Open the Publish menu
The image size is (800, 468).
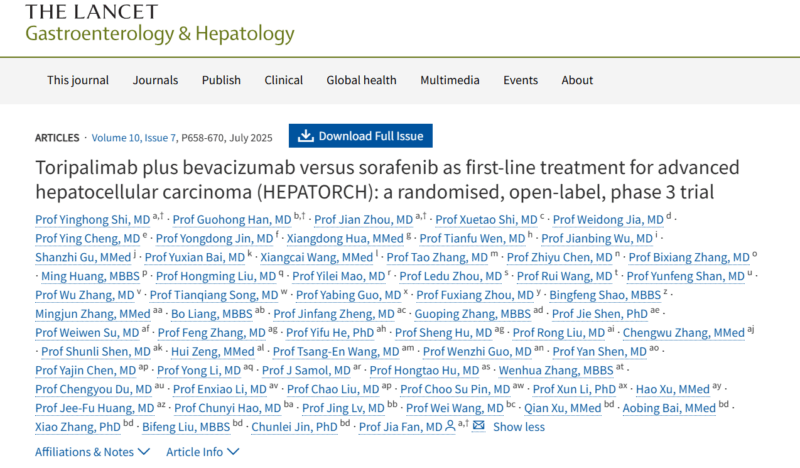pos(221,80)
